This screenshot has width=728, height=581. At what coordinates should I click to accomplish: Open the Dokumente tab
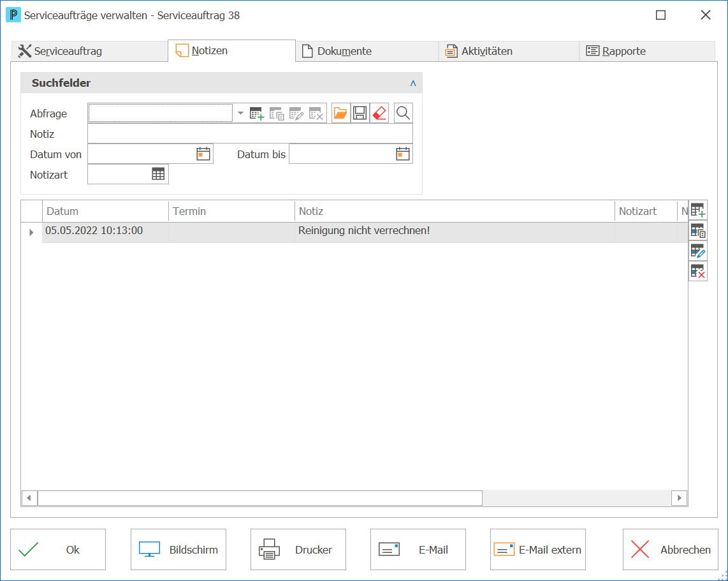[367, 51]
